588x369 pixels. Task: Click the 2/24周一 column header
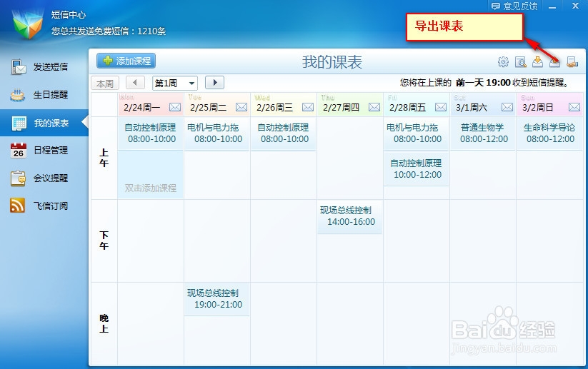click(x=151, y=104)
